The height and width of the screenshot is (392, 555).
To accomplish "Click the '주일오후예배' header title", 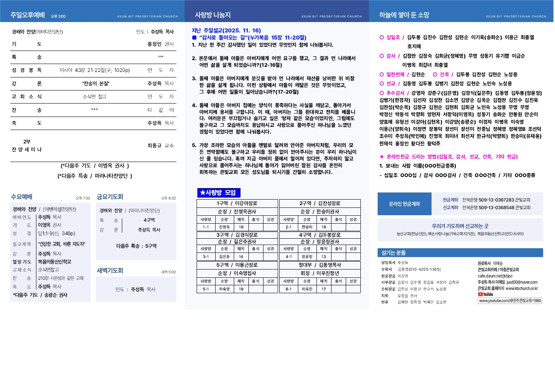I will 27,15.
